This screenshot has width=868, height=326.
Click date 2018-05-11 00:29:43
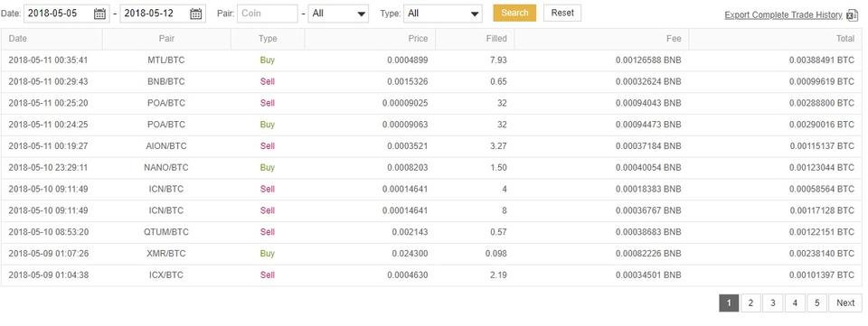(48, 82)
